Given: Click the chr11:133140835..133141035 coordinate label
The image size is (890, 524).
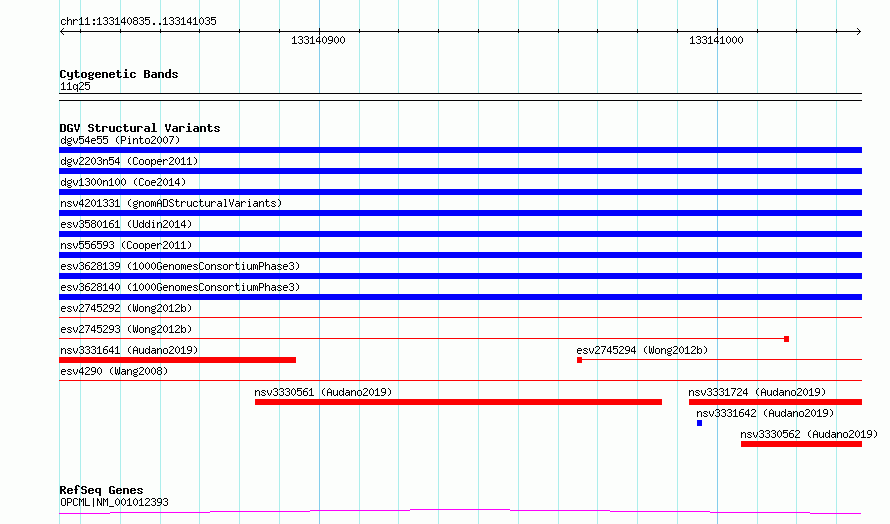Looking at the screenshot, I should tap(138, 22).
